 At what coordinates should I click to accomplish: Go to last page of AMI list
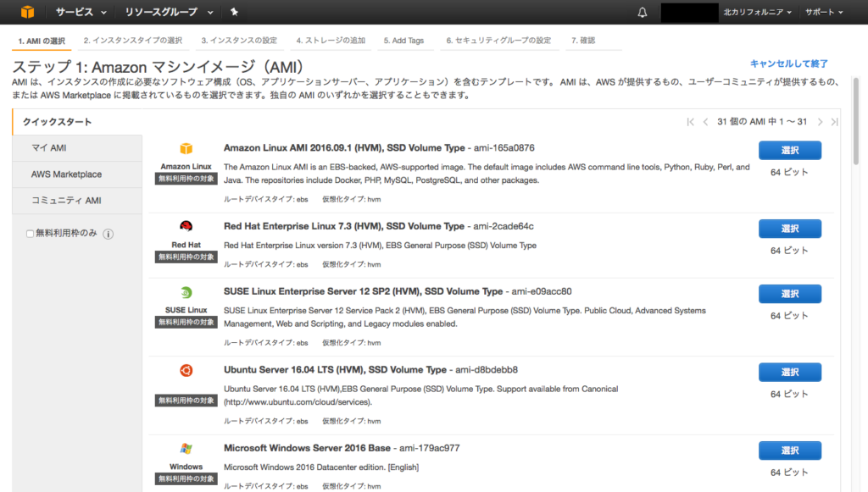click(x=834, y=122)
